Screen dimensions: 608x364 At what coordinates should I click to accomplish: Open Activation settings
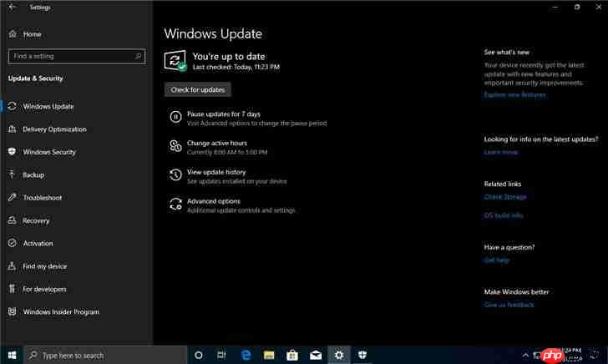click(x=38, y=244)
